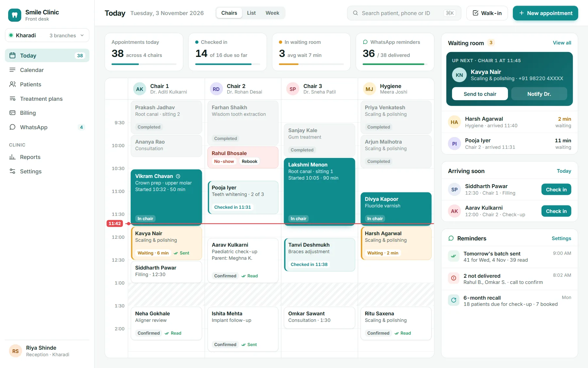Click the magnifier icon in search
This screenshot has height=368, width=588.
click(355, 13)
